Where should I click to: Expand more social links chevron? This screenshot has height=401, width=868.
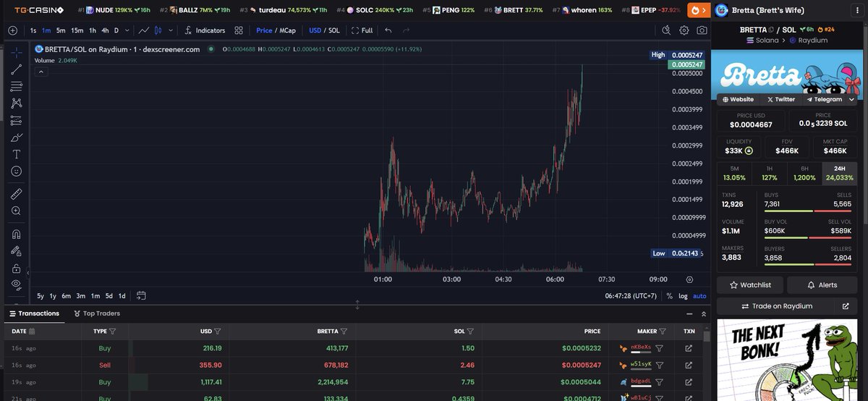852,99
